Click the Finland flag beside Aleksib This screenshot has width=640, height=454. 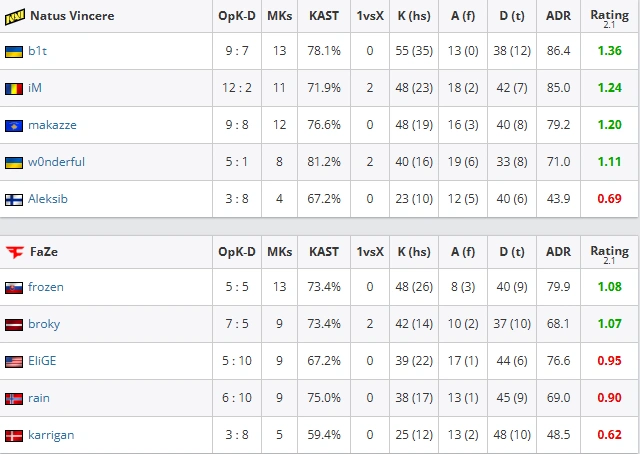(x=14, y=200)
